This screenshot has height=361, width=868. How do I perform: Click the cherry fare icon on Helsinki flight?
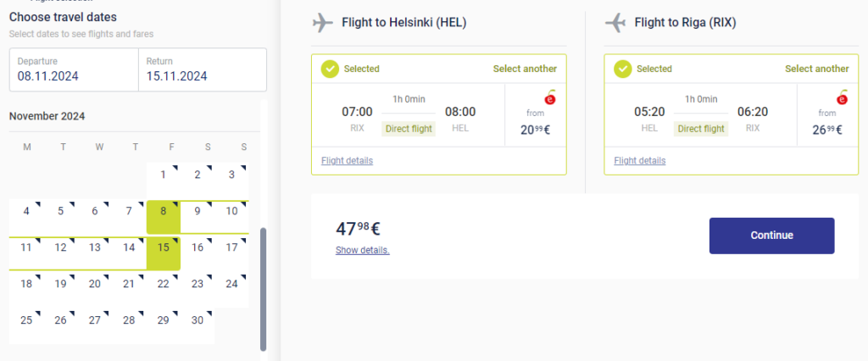548,97
